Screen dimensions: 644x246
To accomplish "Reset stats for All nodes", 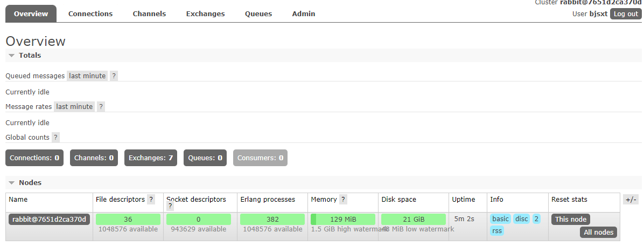I will (598, 233).
